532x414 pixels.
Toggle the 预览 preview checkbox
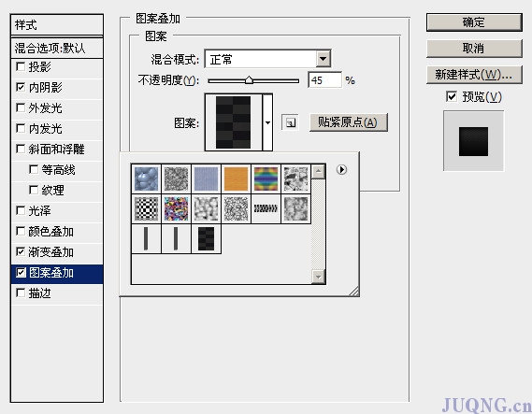pos(452,96)
